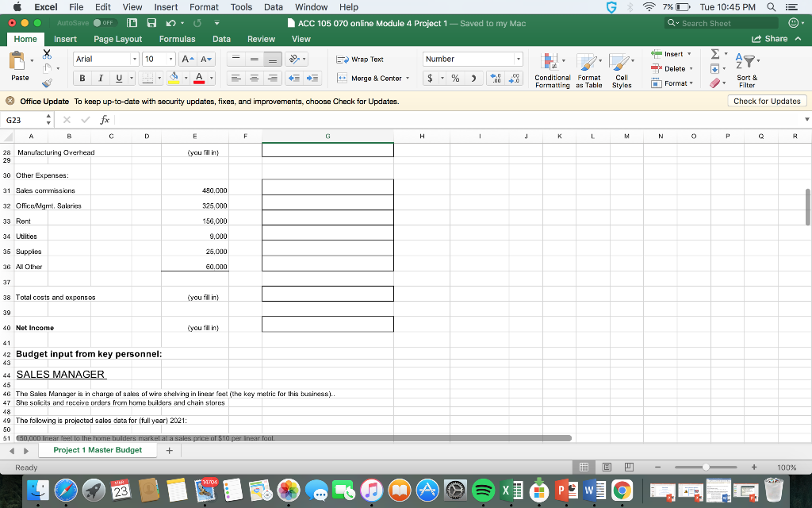Add a new sheet with the plus button
The height and width of the screenshot is (508, 812).
coord(170,449)
